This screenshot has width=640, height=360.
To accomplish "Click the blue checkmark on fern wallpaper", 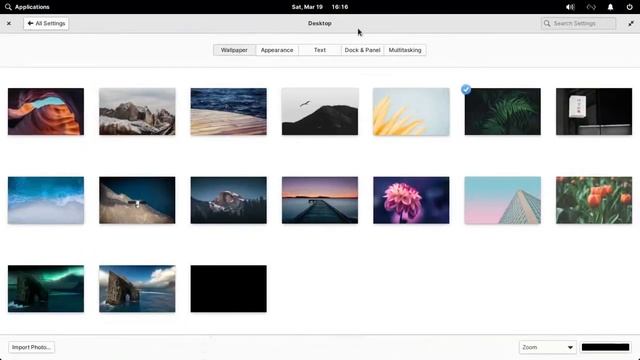I will (466, 89).
